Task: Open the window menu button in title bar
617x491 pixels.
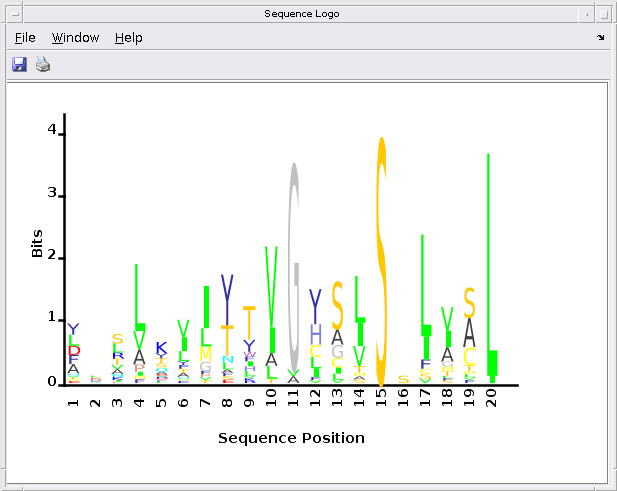Action: [x=15, y=15]
